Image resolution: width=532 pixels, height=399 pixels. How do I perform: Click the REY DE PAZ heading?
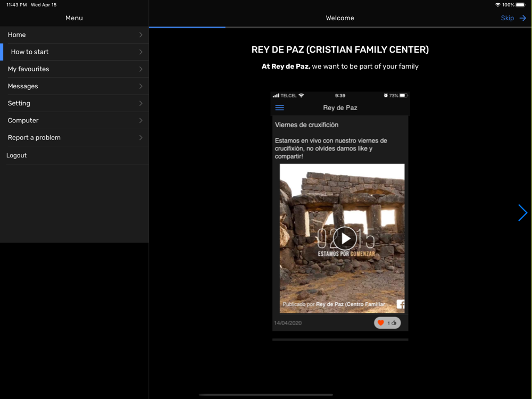click(340, 49)
